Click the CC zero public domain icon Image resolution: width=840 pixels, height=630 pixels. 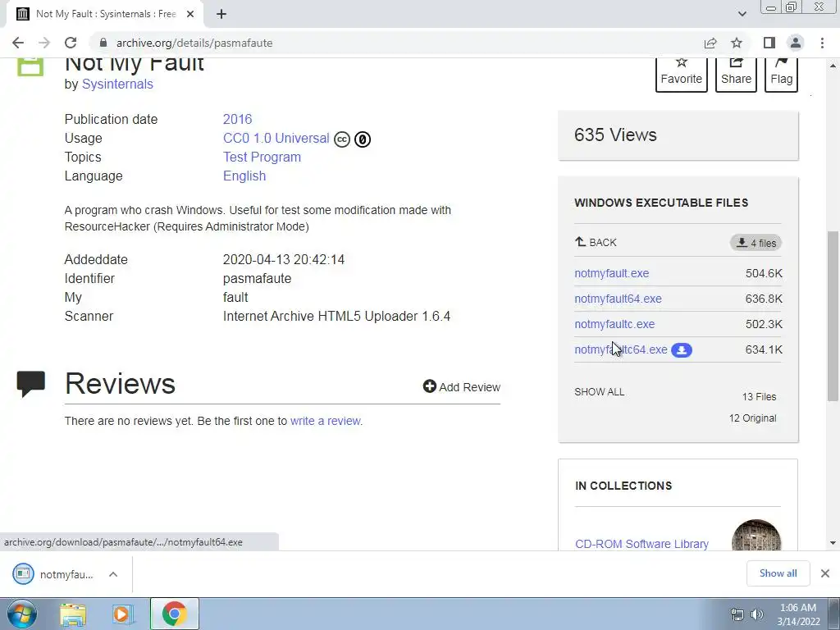click(x=363, y=139)
